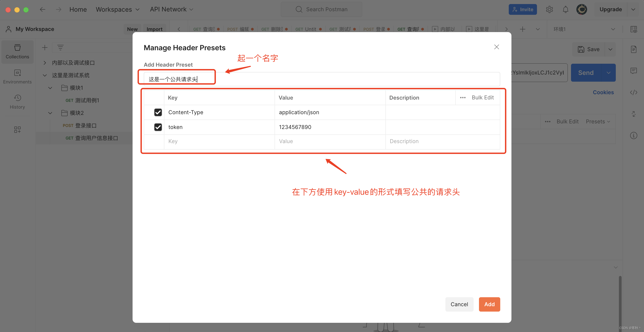Expand the Send button dropdown arrow

pyautogui.click(x=609, y=73)
